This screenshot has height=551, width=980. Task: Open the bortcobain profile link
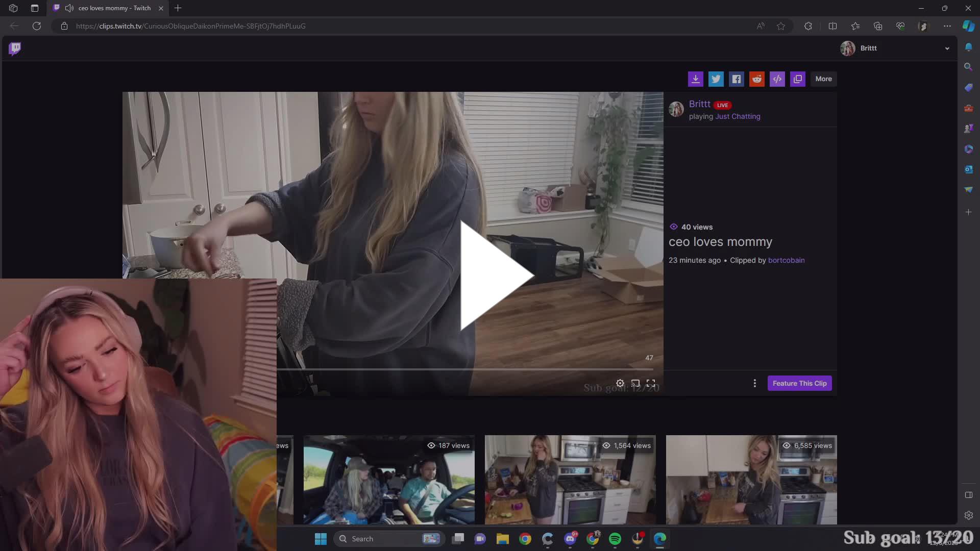(x=786, y=260)
